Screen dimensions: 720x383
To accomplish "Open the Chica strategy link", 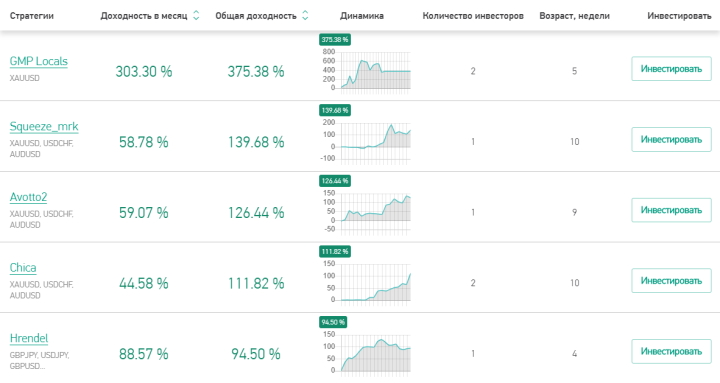I will tap(23, 268).
